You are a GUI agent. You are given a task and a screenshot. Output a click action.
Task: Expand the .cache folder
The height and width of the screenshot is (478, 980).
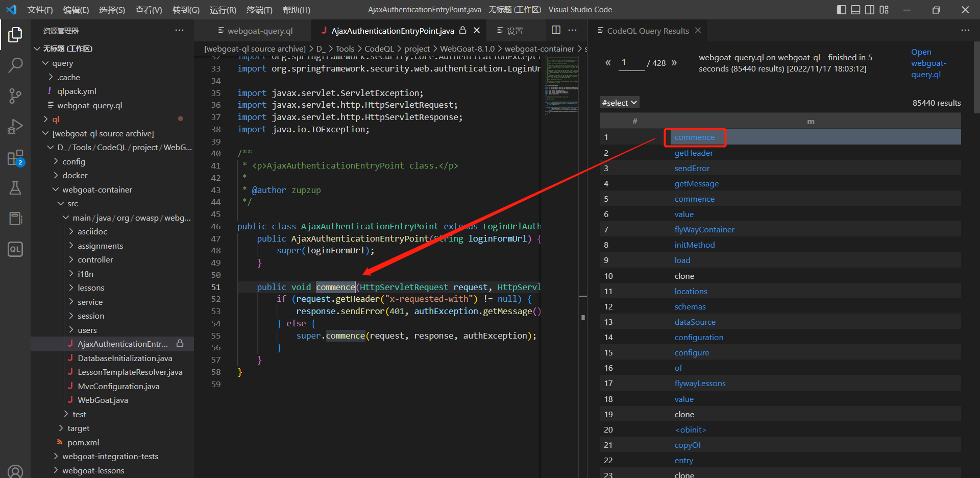(x=51, y=77)
